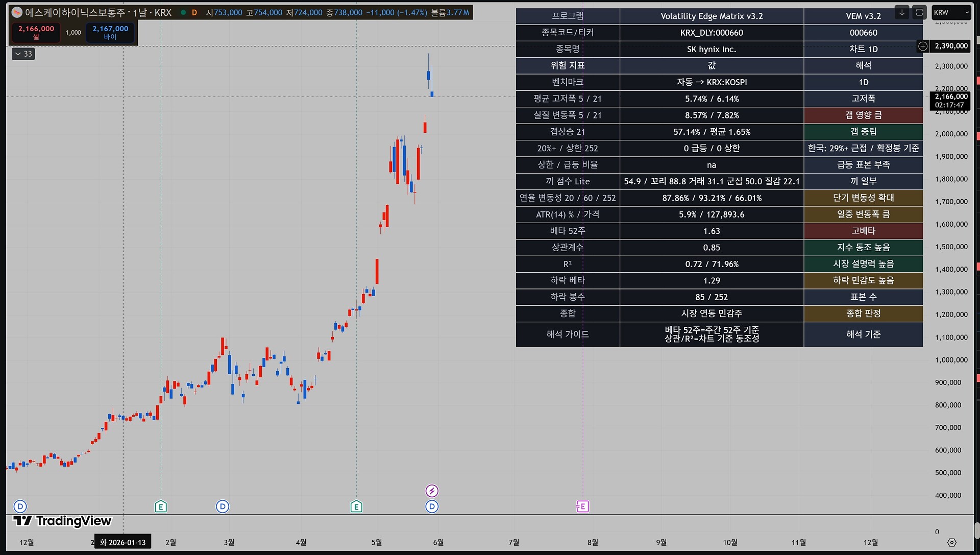Screen dimensions: 980x555
Task: Toggle the D daily interval indicator
Action: click(x=194, y=12)
